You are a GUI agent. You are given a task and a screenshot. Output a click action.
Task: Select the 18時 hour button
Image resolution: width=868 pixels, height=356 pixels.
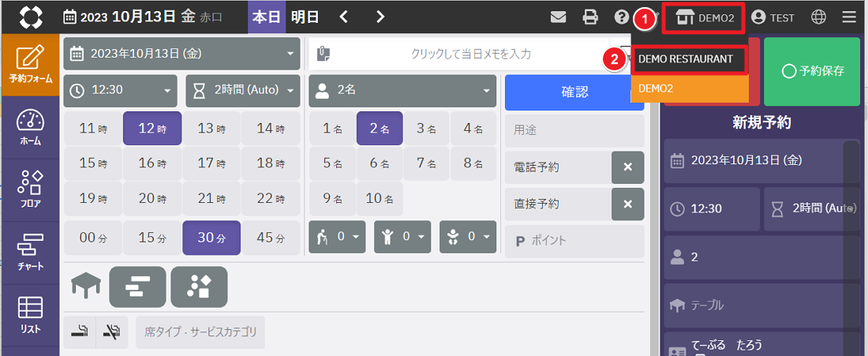pos(270,163)
